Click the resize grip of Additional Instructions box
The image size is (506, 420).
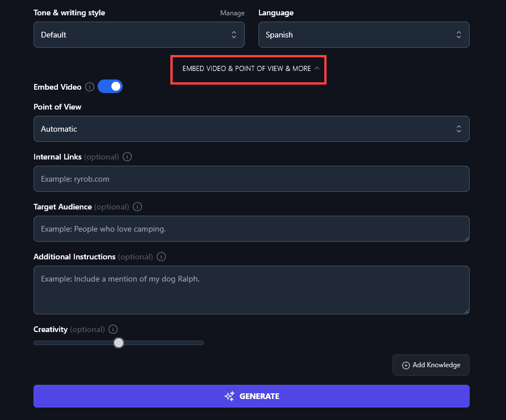pyautogui.click(x=466, y=311)
